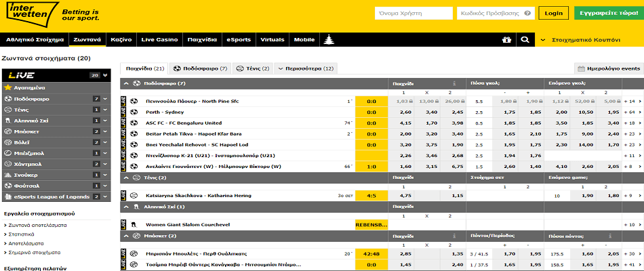Expand the Ποδόσφαιρο sidebar chevron
This screenshot has width=644, height=271.
tap(105, 99)
